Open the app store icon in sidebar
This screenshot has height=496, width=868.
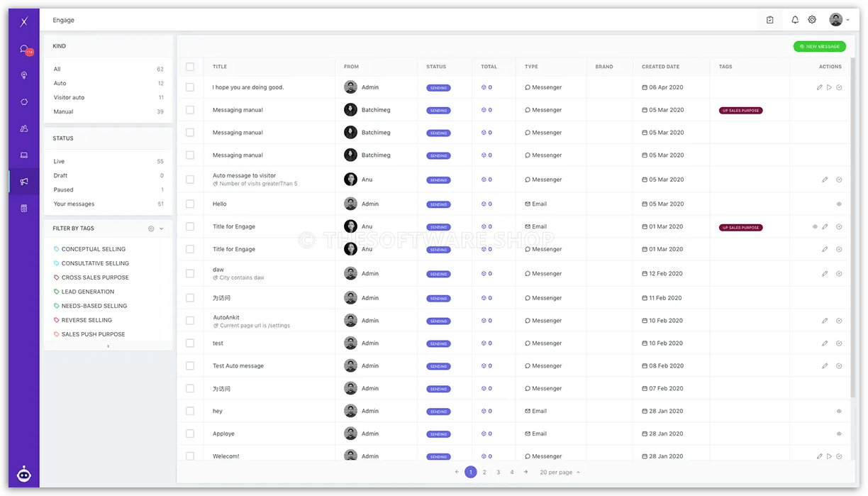tap(24, 209)
